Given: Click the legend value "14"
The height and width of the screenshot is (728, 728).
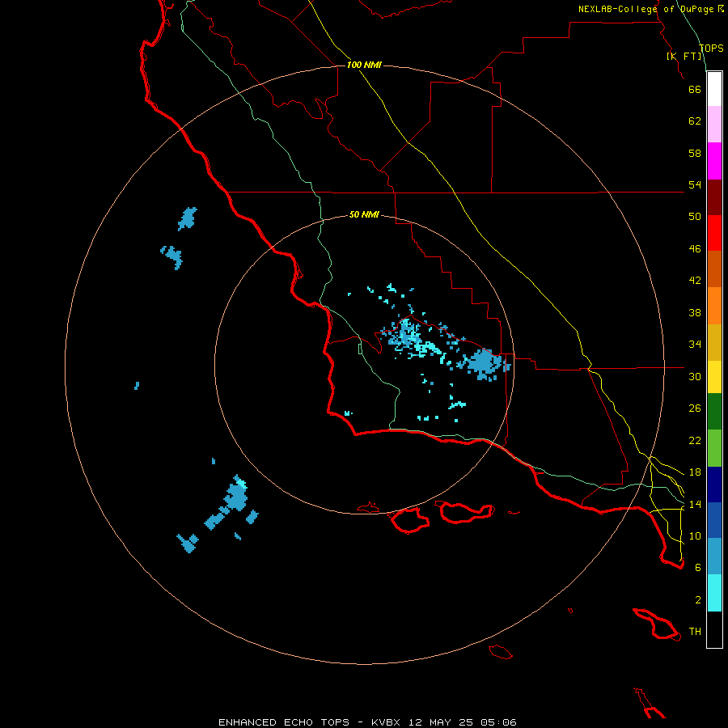Looking at the screenshot, I should [695, 504].
